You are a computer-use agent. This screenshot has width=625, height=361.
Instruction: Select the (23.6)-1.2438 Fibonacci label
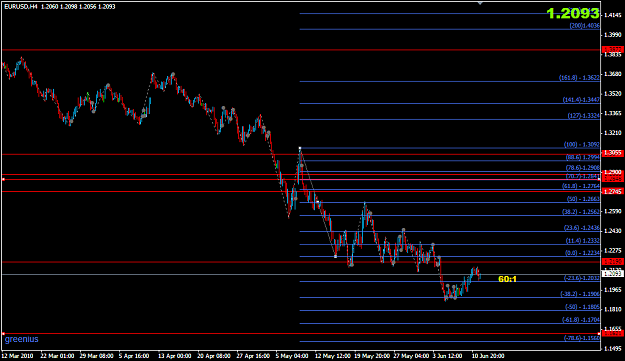point(582,228)
